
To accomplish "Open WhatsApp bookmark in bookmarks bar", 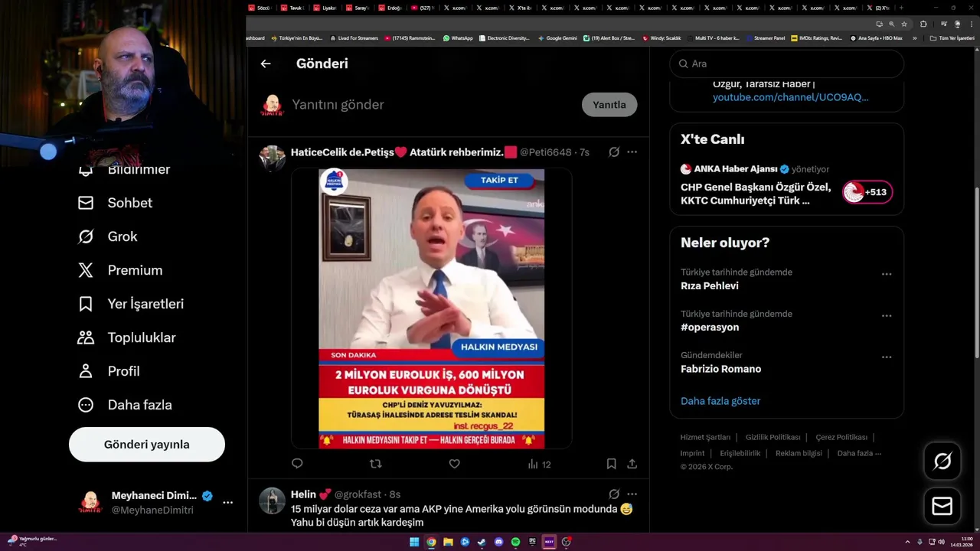I will point(458,37).
